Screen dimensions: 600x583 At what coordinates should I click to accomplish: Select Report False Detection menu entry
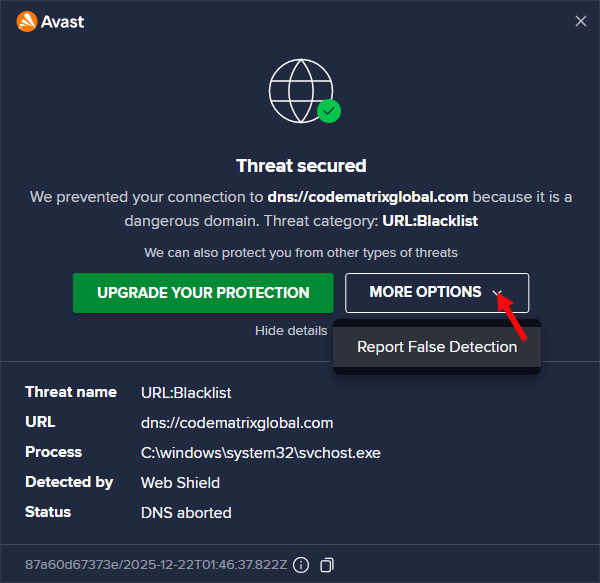pos(437,347)
